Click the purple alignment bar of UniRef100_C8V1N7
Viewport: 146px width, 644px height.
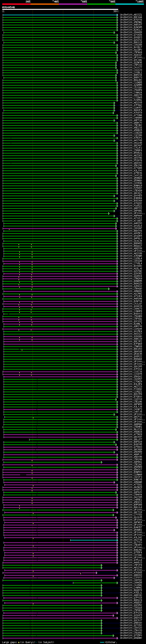click(60, 228)
